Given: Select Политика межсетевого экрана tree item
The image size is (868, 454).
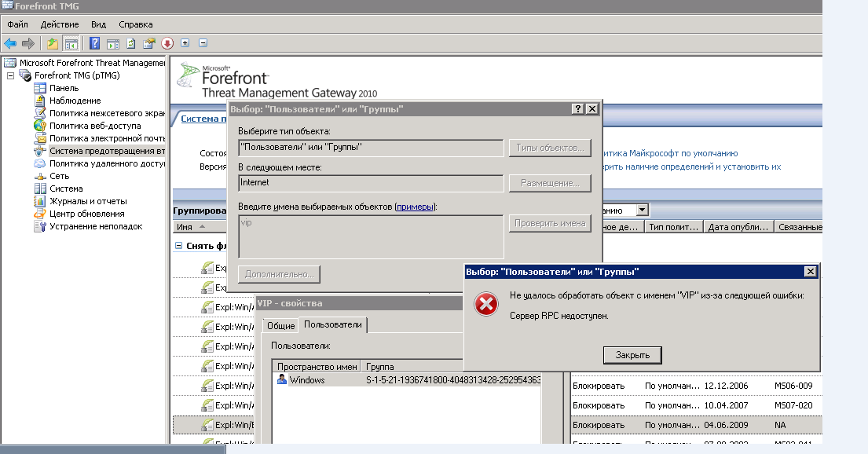Looking at the screenshot, I should coord(107,113).
